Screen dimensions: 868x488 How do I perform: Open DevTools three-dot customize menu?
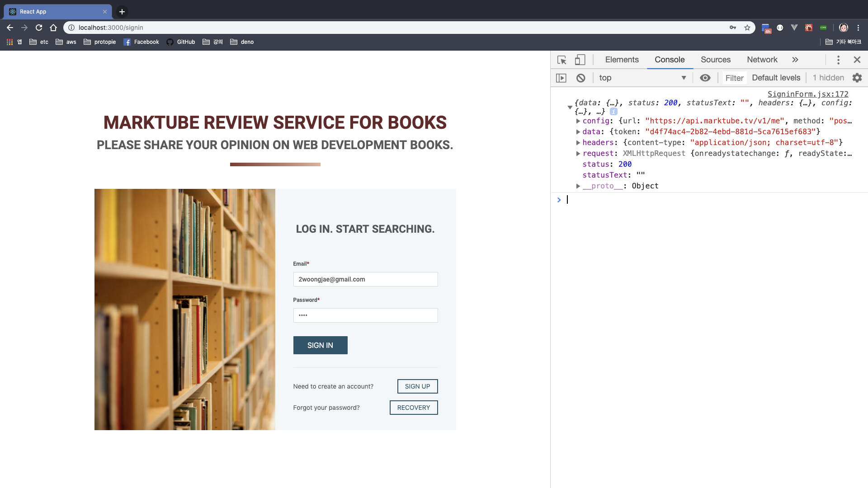pos(838,60)
